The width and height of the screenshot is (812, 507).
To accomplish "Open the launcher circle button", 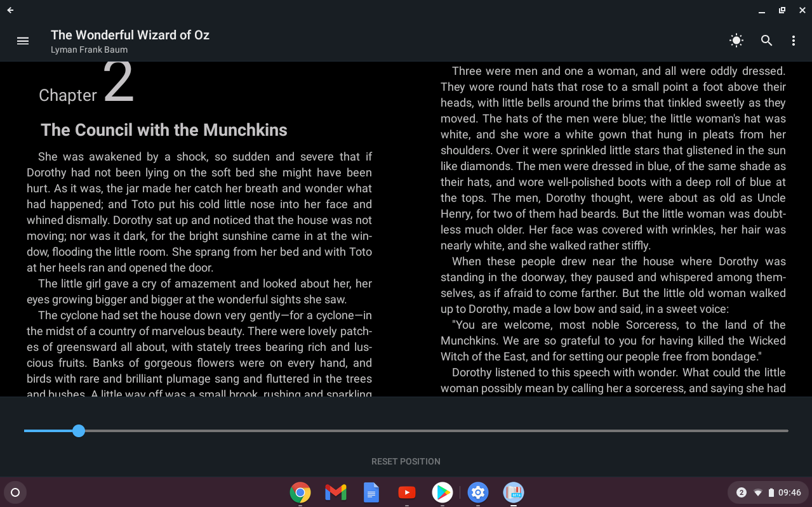I will [x=15, y=492].
